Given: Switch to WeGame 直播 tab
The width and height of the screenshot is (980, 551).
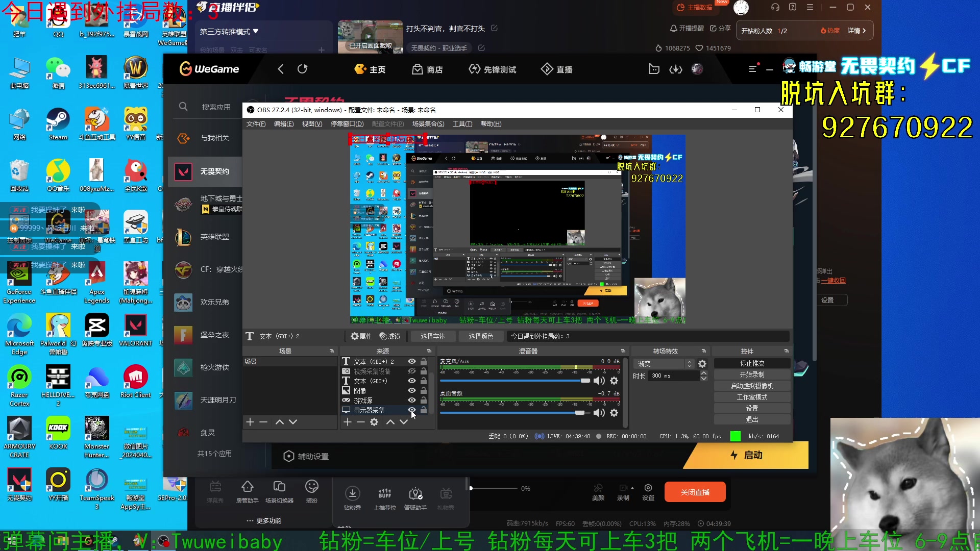Looking at the screenshot, I should click(x=557, y=69).
